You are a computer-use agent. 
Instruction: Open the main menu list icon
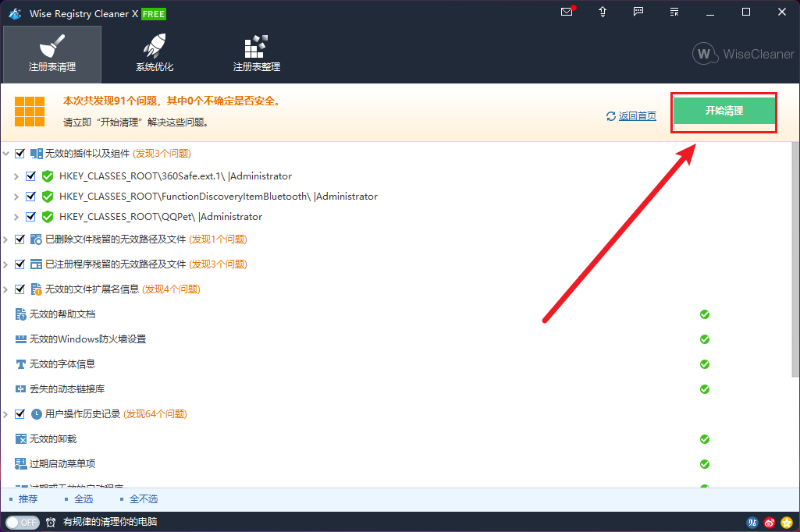[674, 12]
